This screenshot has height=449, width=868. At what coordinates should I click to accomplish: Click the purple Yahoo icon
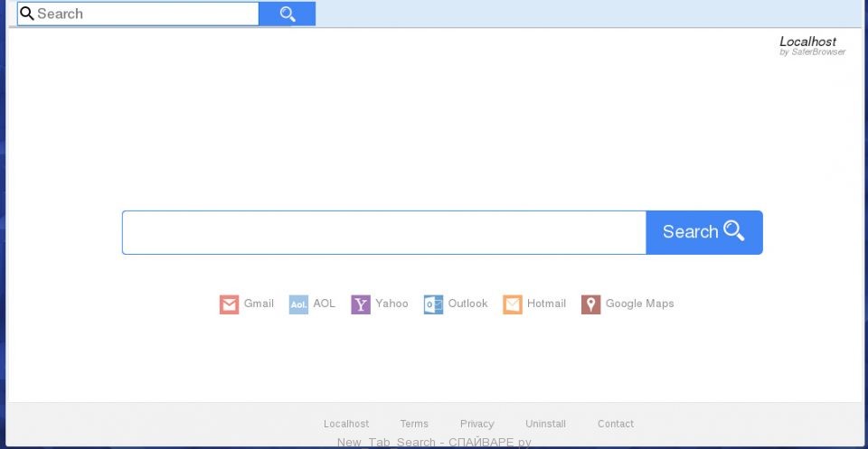coord(361,304)
